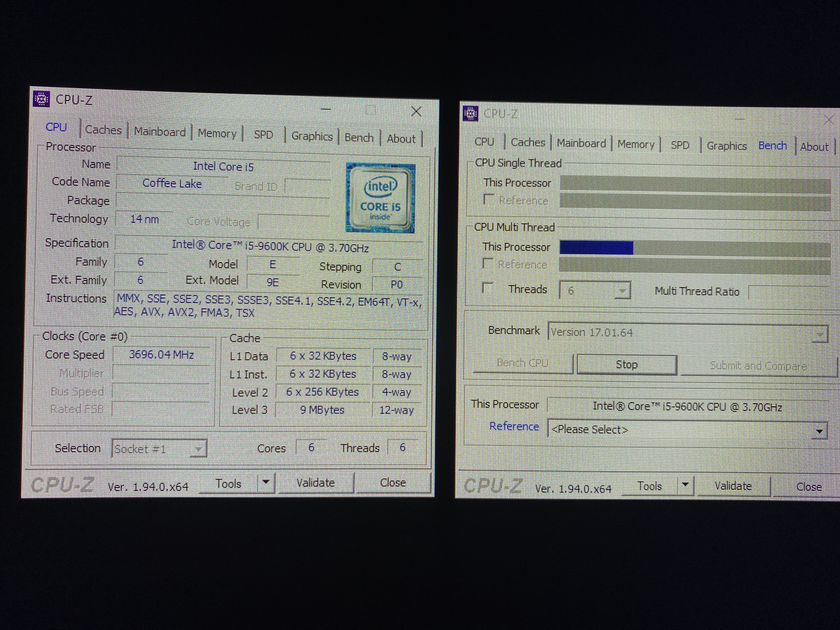Screen dimensions: 840x630
Task: Click the Intel Core i5 logo badge
Action: pos(380,198)
